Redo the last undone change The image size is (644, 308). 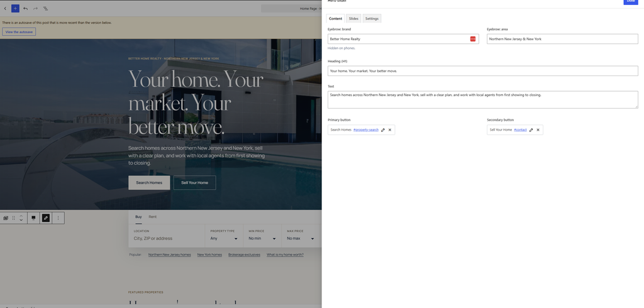(35, 8)
